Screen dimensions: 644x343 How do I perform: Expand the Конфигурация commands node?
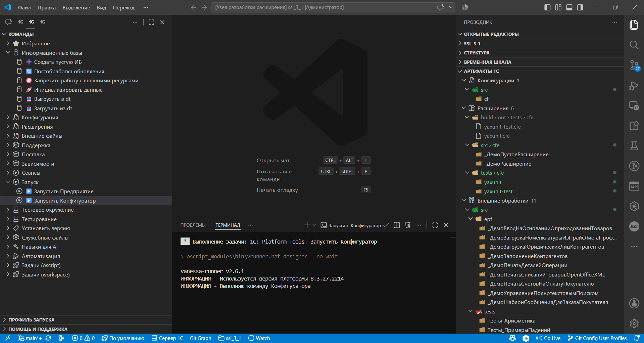click(x=86, y=117)
